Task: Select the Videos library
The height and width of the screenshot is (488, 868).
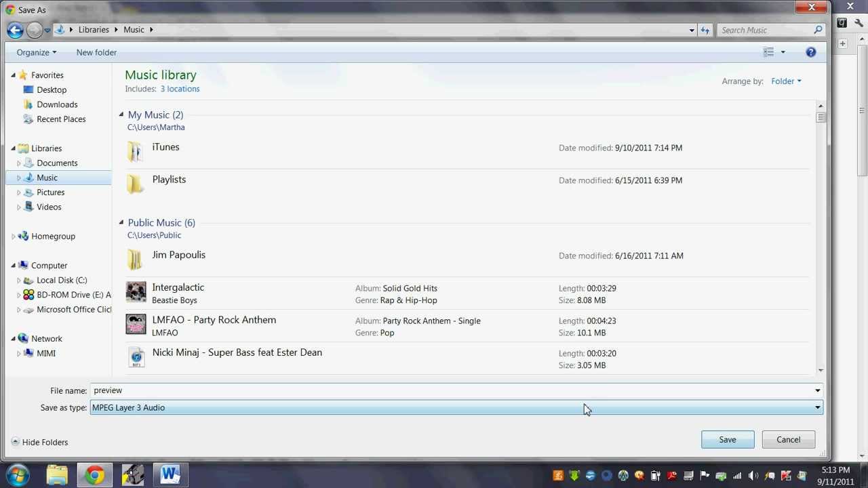Action: point(49,207)
